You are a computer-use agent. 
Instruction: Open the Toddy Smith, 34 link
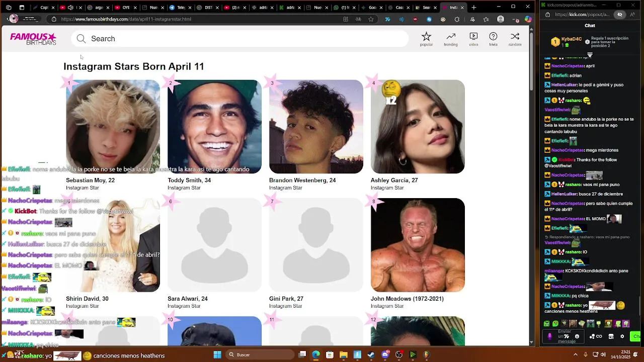point(189,180)
